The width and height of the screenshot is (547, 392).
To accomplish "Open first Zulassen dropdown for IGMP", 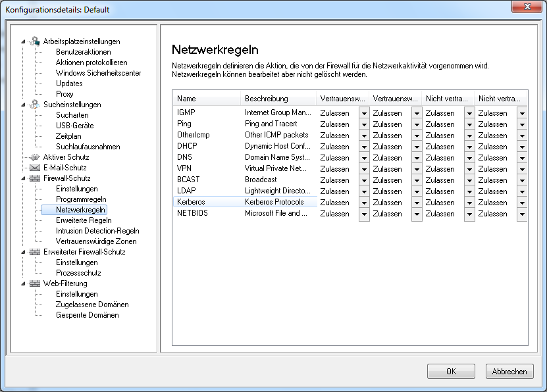I will coord(364,113).
